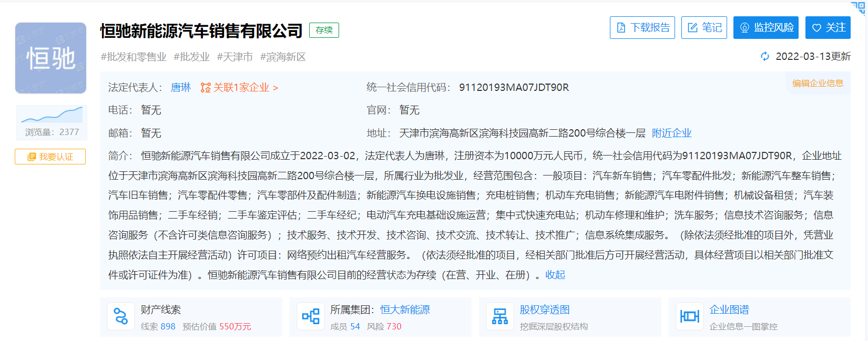
Task: Select the #天津市 tag
Action: (x=235, y=57)
